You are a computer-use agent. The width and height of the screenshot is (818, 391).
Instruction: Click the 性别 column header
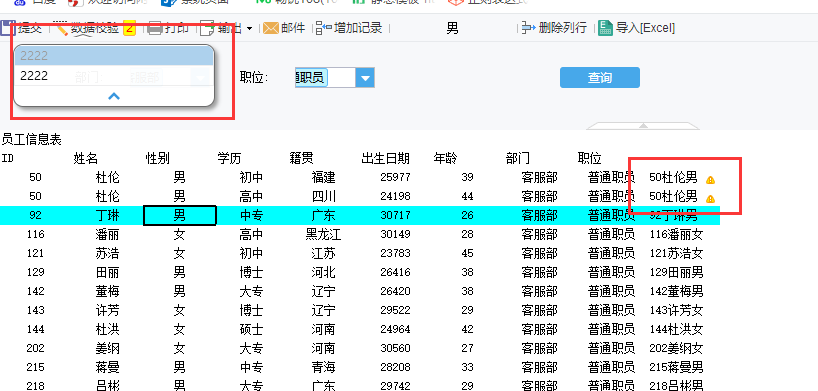point(158,159)
